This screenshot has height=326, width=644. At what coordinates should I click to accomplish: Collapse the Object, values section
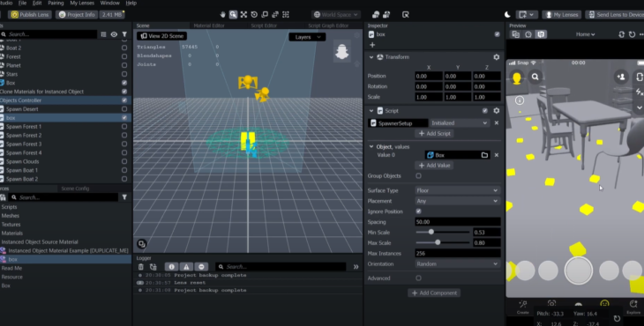click(x=371, y=146)
